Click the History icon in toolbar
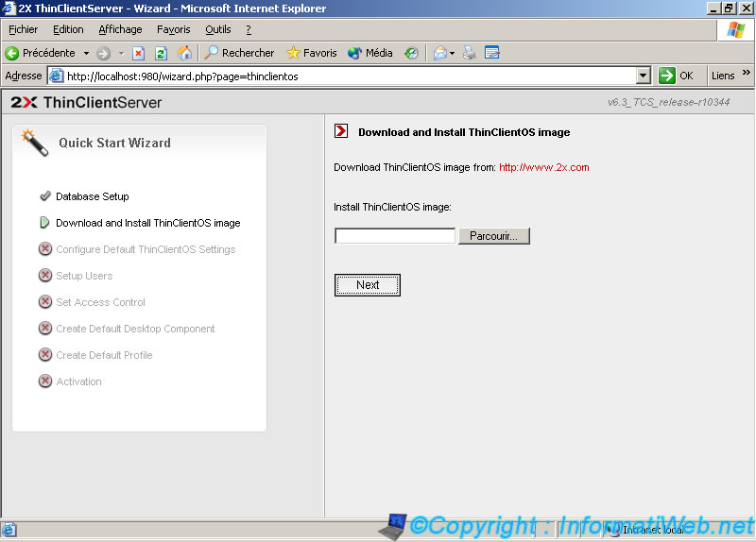The height and width of the screenshot is (542, 756). (411, 53)
